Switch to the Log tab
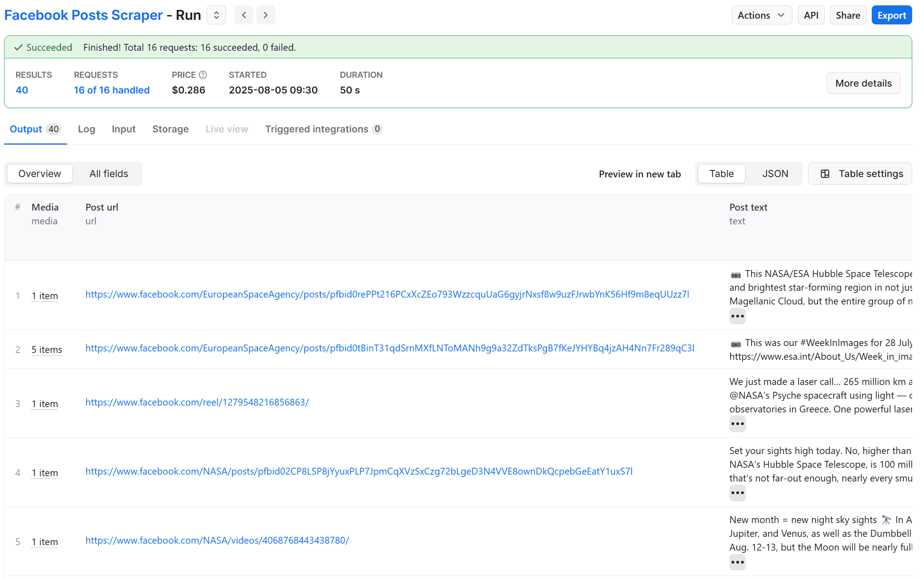The image size is (924, 578). [86, 129]
